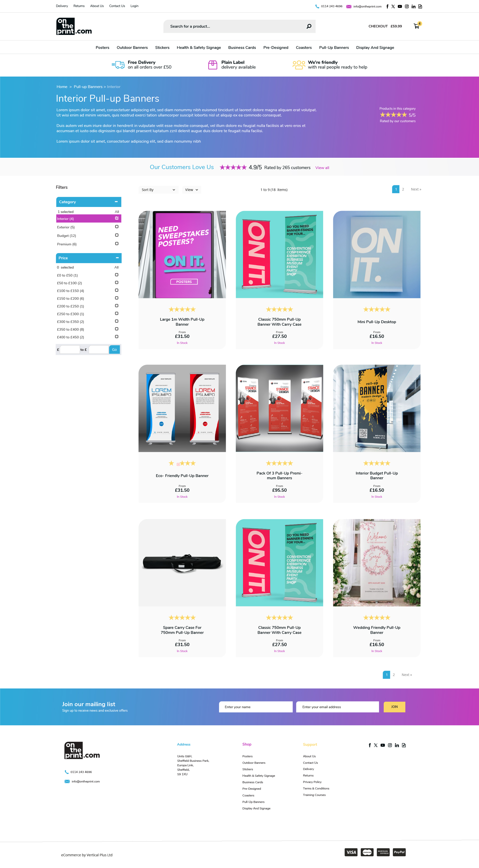Uncheck the Interior (4) category filter
Screen dimensions: 479x868
point(117,218)
